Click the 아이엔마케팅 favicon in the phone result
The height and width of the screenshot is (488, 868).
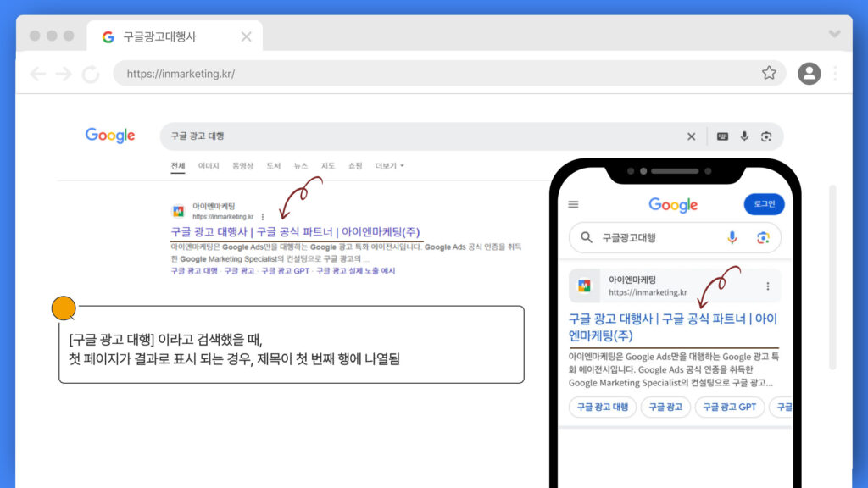(584, 286)
